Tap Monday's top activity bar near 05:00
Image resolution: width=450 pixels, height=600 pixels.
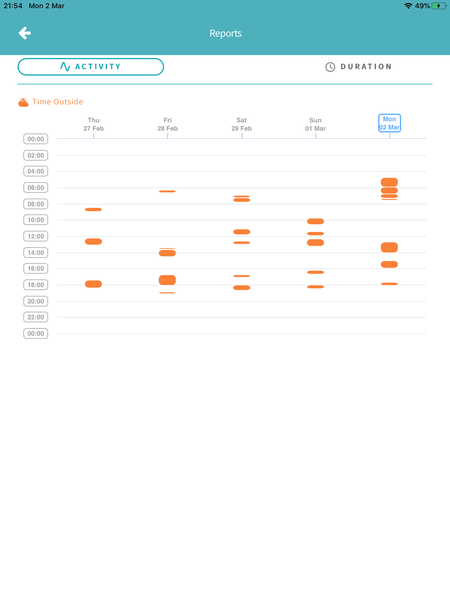(x=389, y=182)
